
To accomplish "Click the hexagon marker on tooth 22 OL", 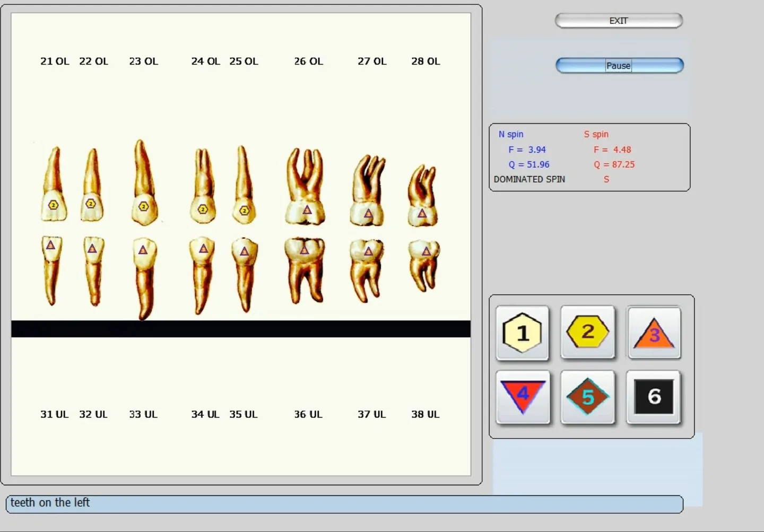I will tap(91, 204).
